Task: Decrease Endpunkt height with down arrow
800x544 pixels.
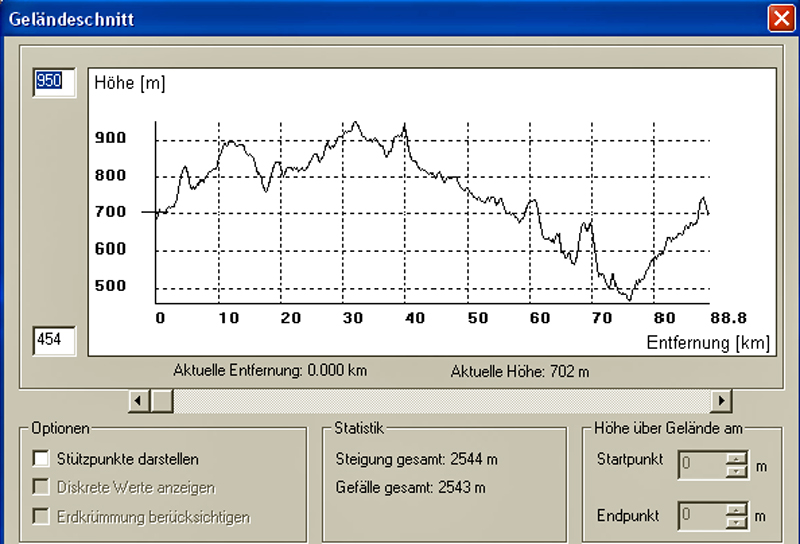Action: click(735, 522)
